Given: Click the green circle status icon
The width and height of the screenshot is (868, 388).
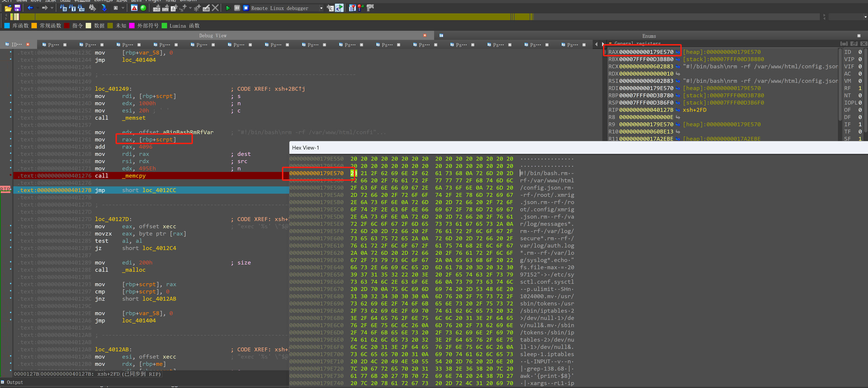Looking at the screenshot, I should pyautogui.click(x=143, y=8).
